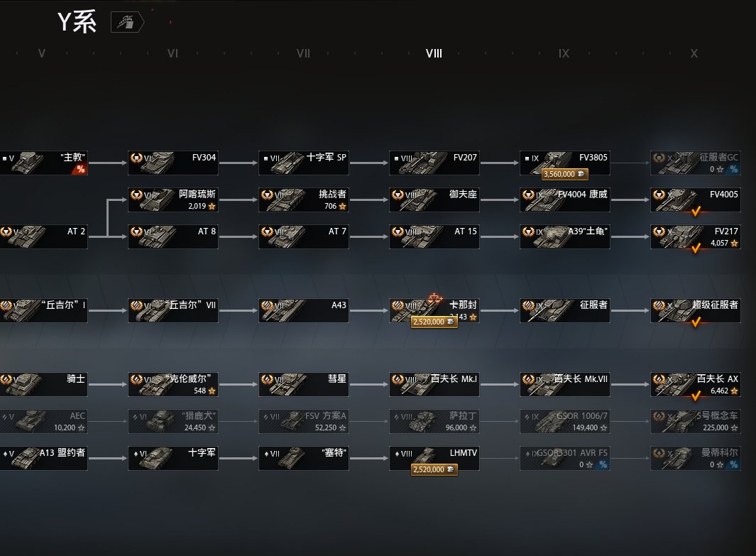Open the 超级征服者 tier X node
756x556 pixels.
[696, 310]
